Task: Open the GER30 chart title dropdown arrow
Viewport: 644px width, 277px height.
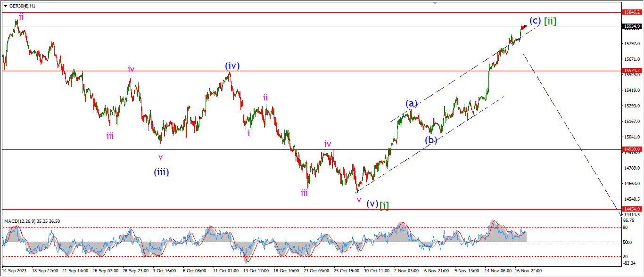Action: (5, 6)
